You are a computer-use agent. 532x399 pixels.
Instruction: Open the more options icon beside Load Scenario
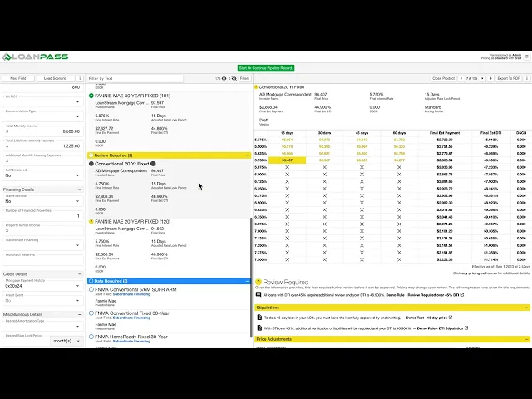pyautogui.click(x=80, y=78)
